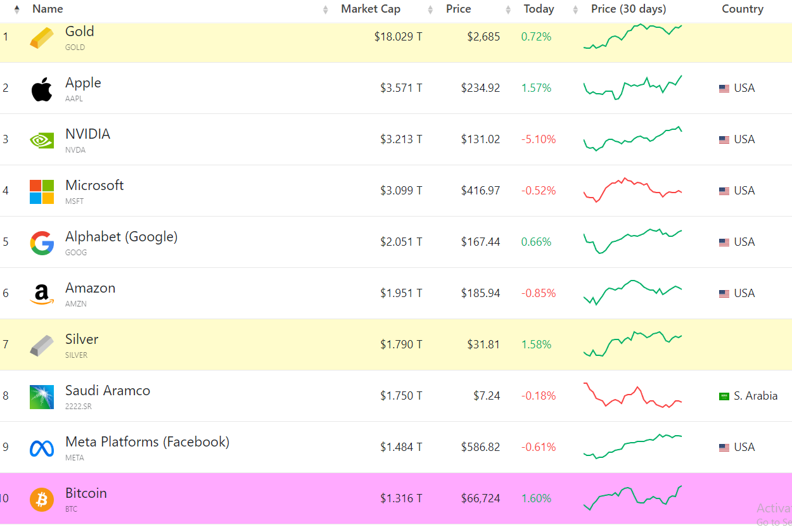Click Bitcoin's 30-day price chart
Image resolution: width=792 pixels, height=532 pixels.
(x=632, y=498)
